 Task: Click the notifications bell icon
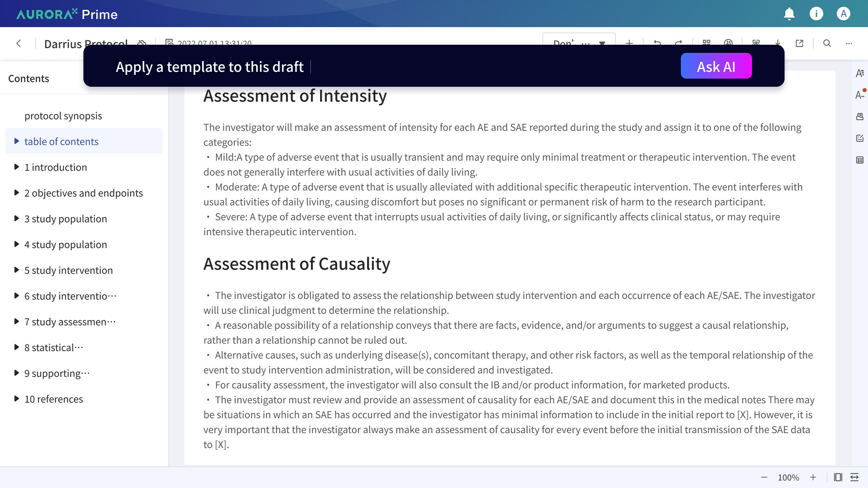789,14
